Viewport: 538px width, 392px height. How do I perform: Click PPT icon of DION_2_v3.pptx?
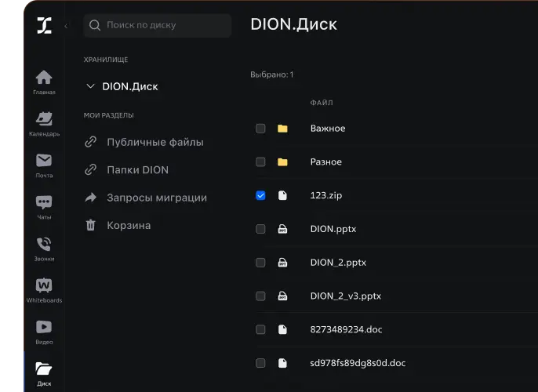pos(282,296)
